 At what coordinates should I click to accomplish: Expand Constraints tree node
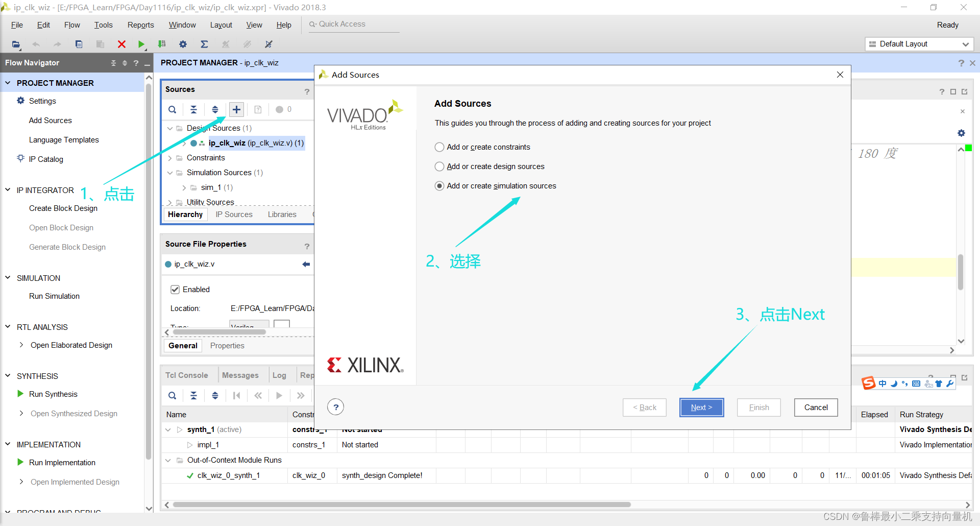tap(170, 158)
